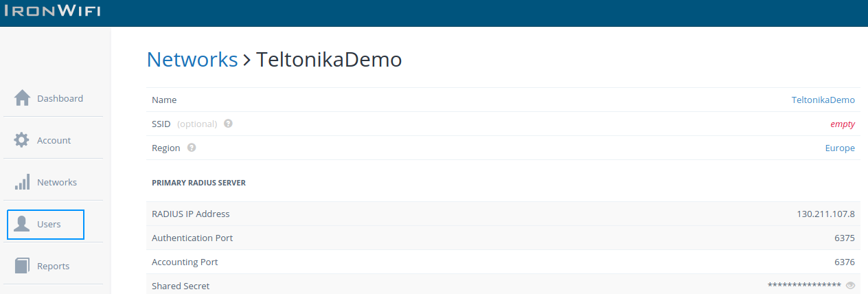This screenshot has height=294, width=868.
Task: Click the Reports book icon
Action: (22, 266)
